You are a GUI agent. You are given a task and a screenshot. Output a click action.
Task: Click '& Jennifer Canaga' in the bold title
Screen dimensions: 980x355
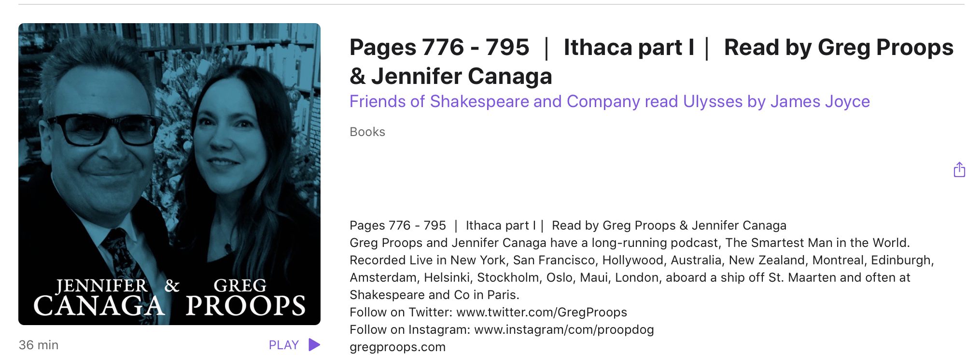(450, 77)
